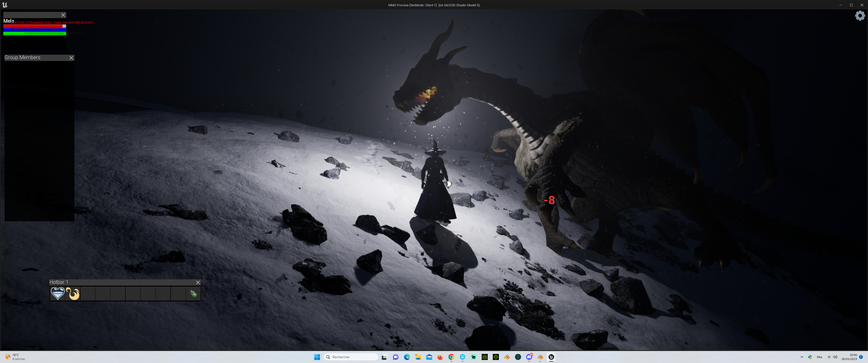Close the Group Members panel
This screenshot has height=363, width=868.
71,57
